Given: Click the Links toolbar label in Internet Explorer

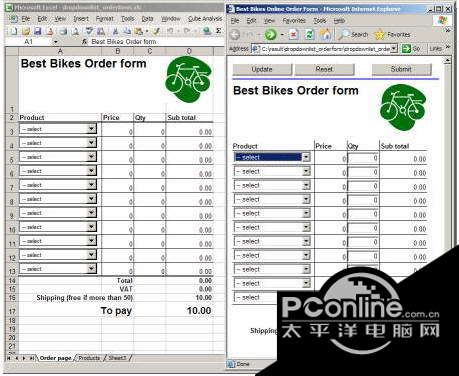Looking at the screenshot, I should click(x=435, y=49).
